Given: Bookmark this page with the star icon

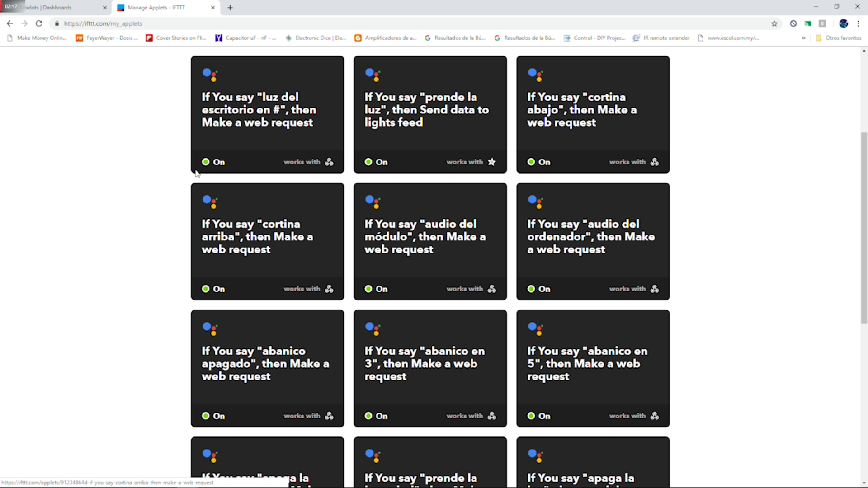Looking at the screenshot, I should (x=774, y=23).
